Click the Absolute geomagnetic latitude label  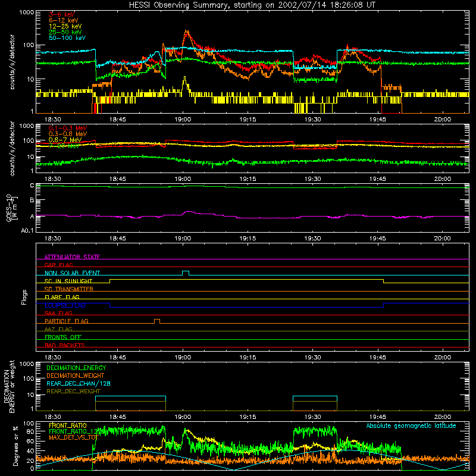[411, 425]
